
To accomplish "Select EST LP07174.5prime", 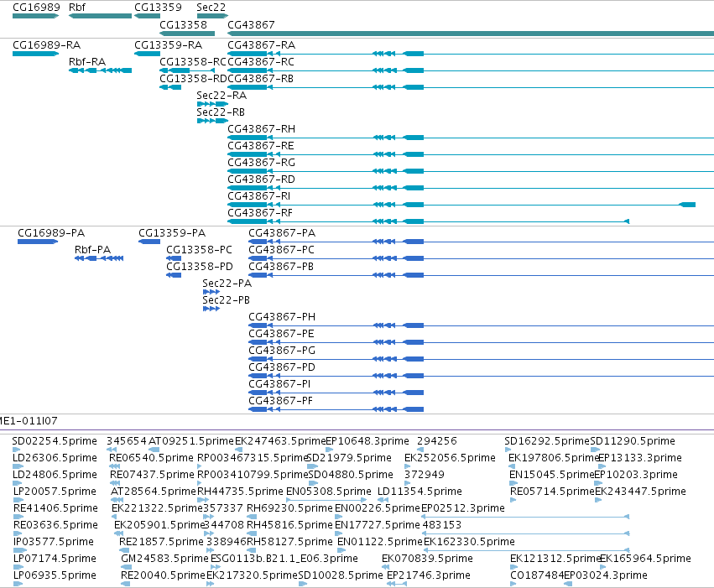I will click(x=55, y=559).
